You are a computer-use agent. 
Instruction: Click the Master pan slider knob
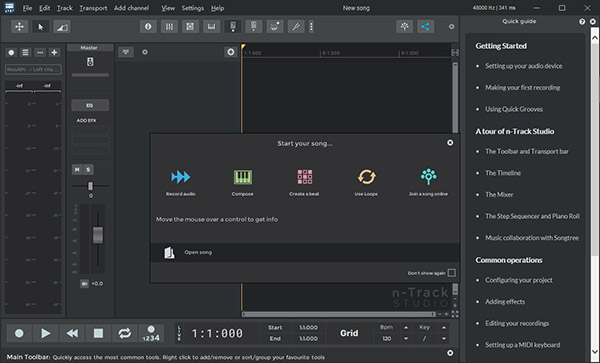point(90,186)
